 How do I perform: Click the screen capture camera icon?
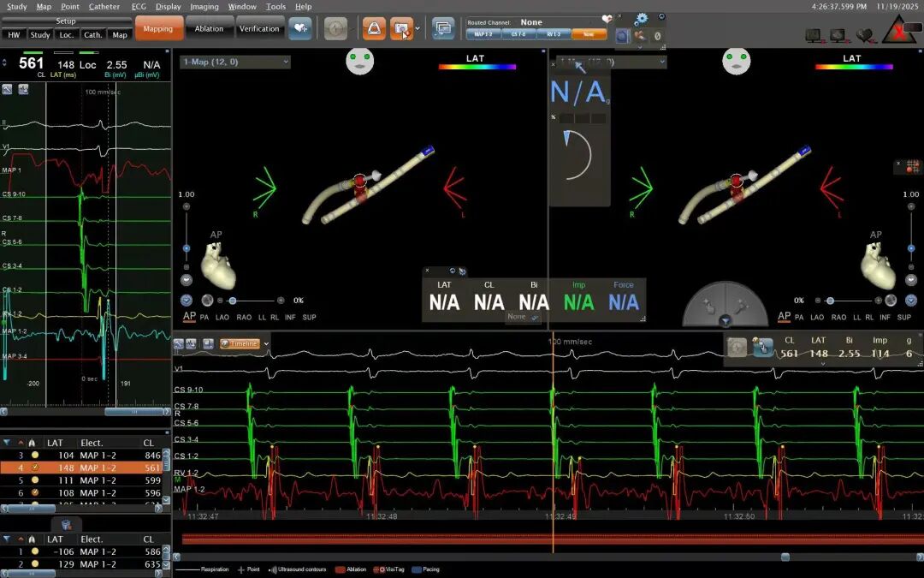tap(401, 28)
